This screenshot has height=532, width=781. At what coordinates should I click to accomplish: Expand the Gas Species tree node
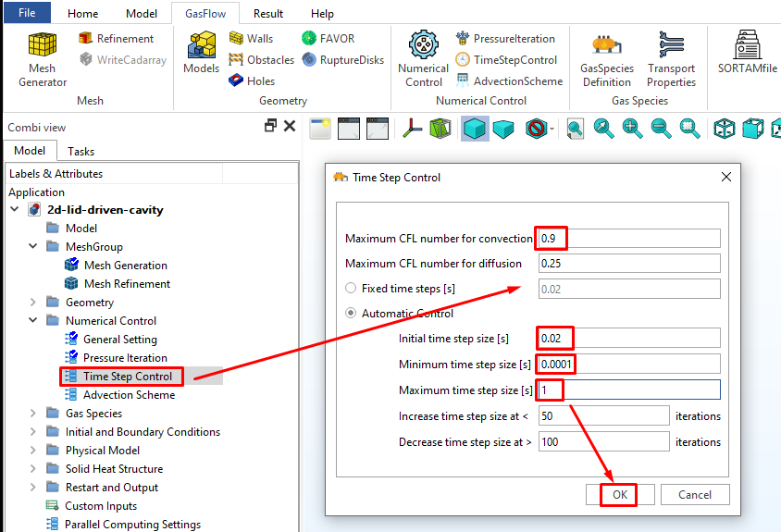[33, 414]
